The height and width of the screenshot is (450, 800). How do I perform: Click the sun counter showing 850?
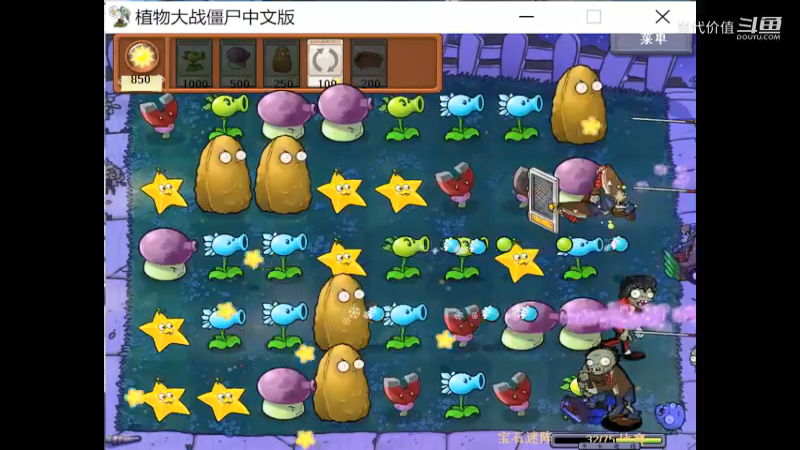[x=141, y=64]
